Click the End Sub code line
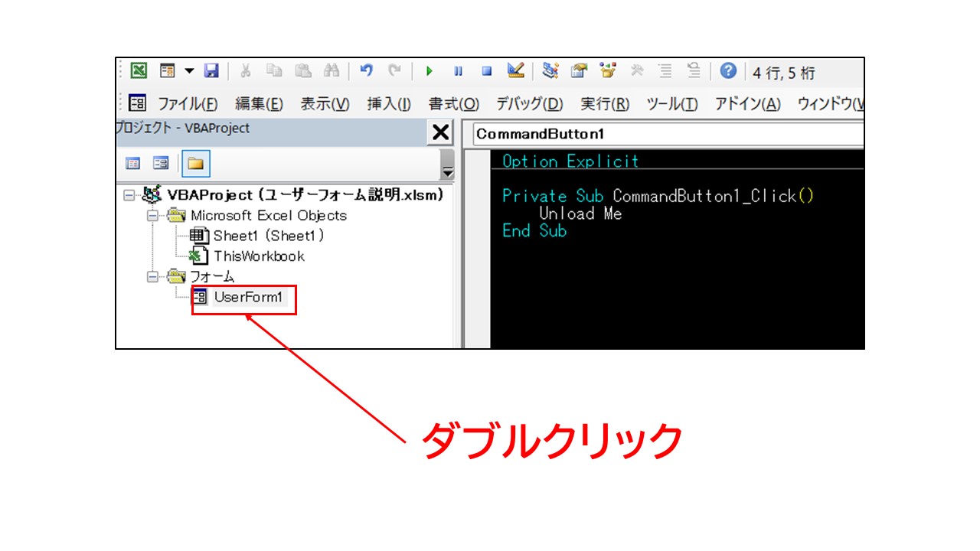 pos(534,230)
